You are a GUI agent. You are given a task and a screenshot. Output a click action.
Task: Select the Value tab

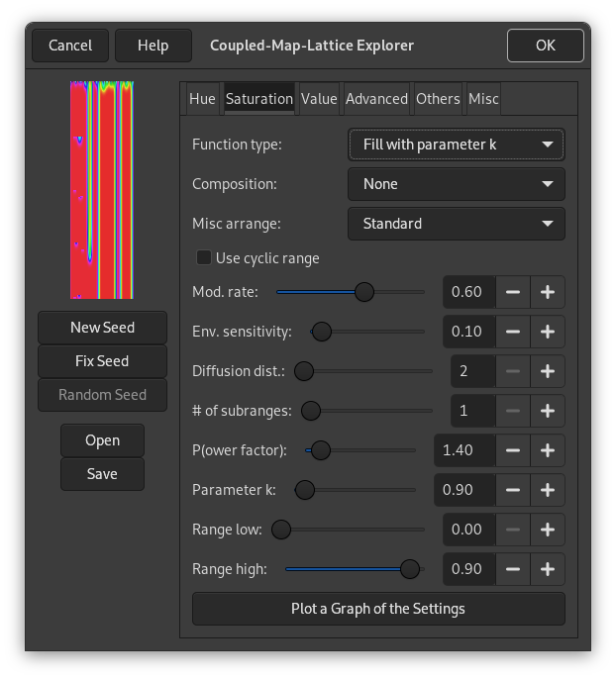click(319, 99)
